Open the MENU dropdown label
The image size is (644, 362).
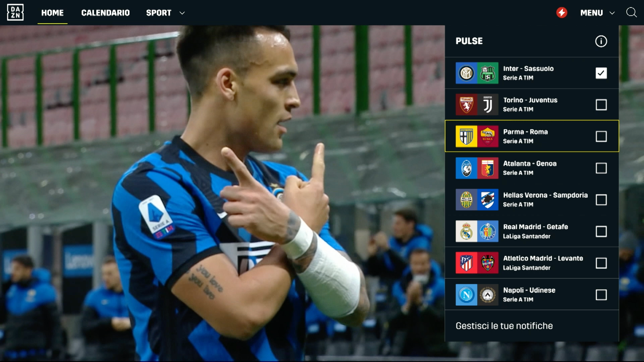[592, 13]
